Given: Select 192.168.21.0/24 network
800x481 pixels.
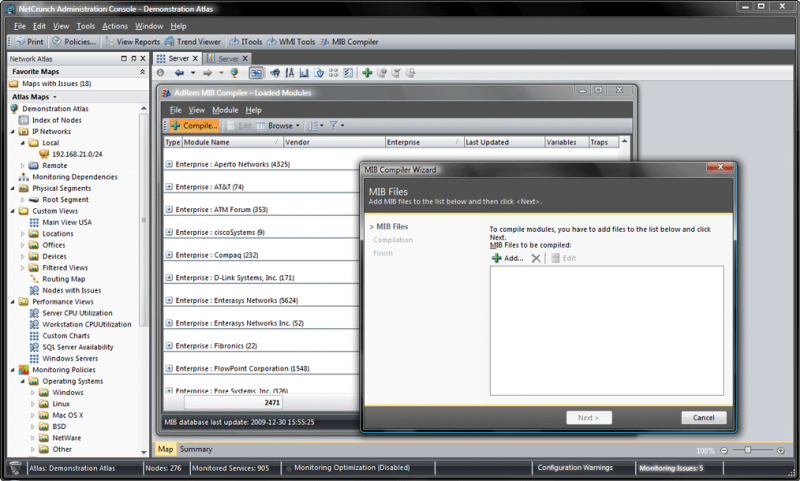Looking at the screenshot, I should [77, 154].
